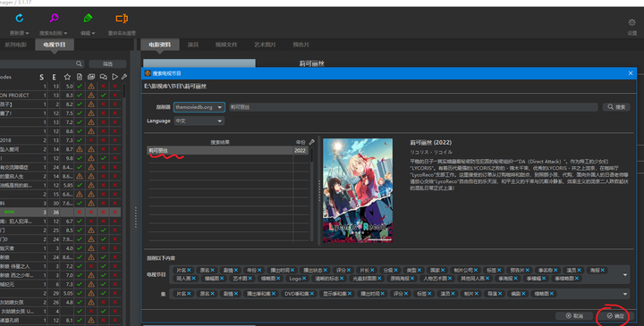Click the green edit pencil toolbar icon
The image size is (644, 326).
point(88,18)
